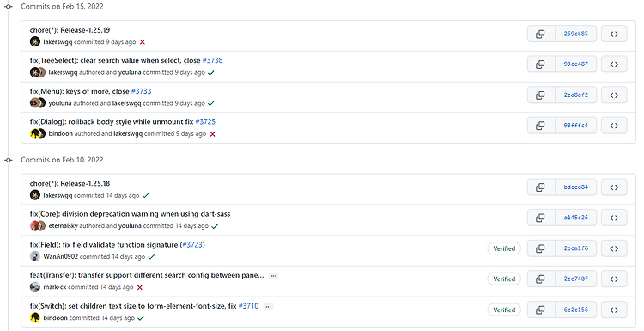The width and height of the screenshot is (644, 331).
Task: Open commit hash 6e2c156
Action: coord(575,310)
